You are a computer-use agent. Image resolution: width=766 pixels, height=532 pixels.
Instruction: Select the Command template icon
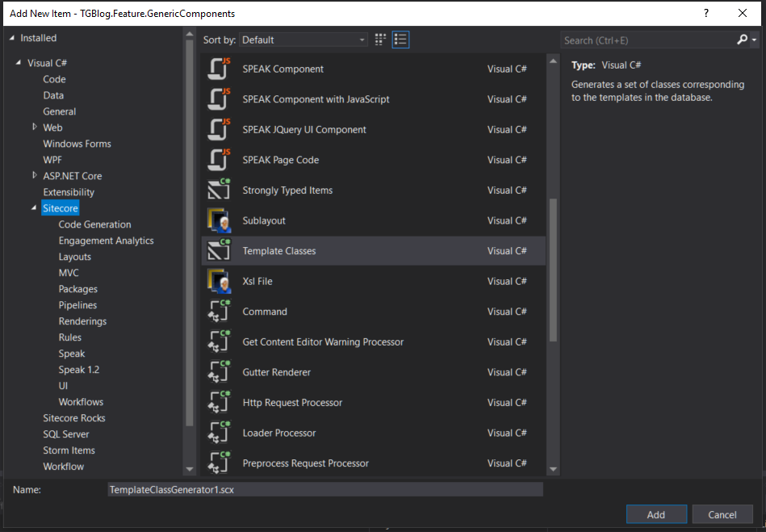219,311
